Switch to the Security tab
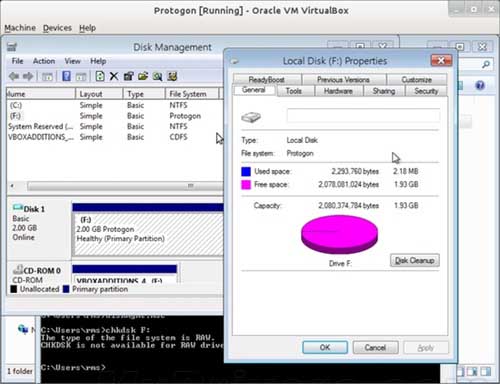The image size is (500, 384). pos(426,91)
